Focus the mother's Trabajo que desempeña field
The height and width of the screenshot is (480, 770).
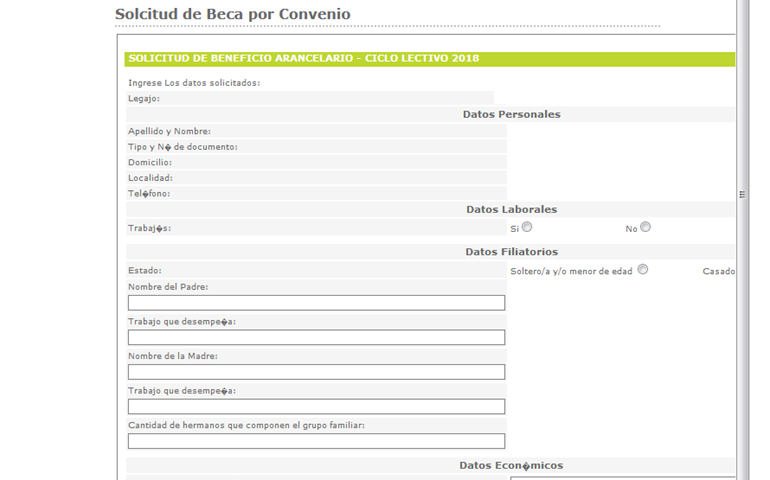(316, 406)
